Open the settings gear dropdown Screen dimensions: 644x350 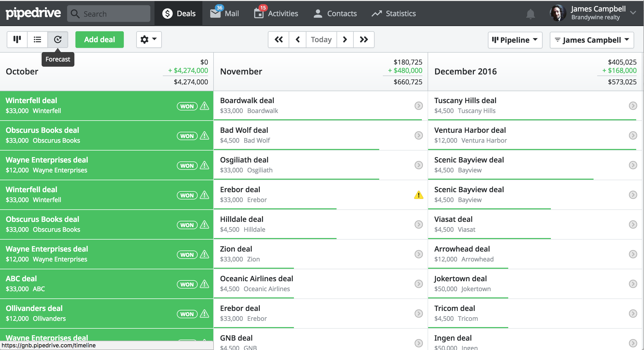point(149,40)
